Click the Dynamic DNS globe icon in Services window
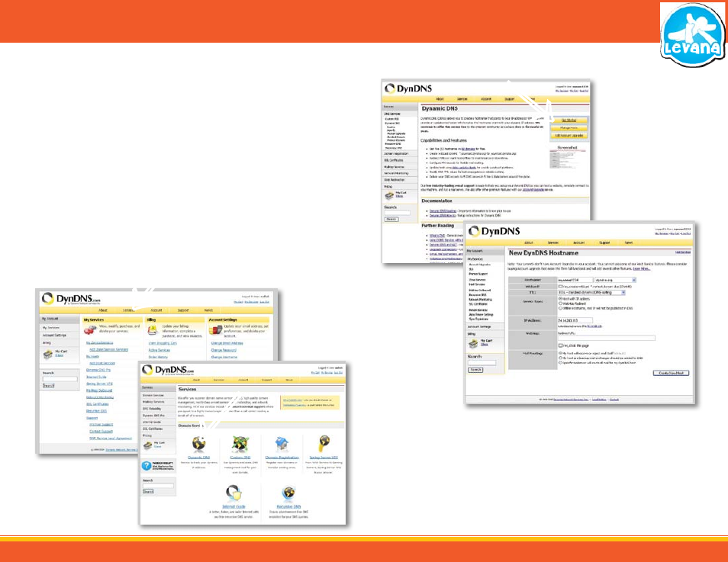 pos(199,444)
